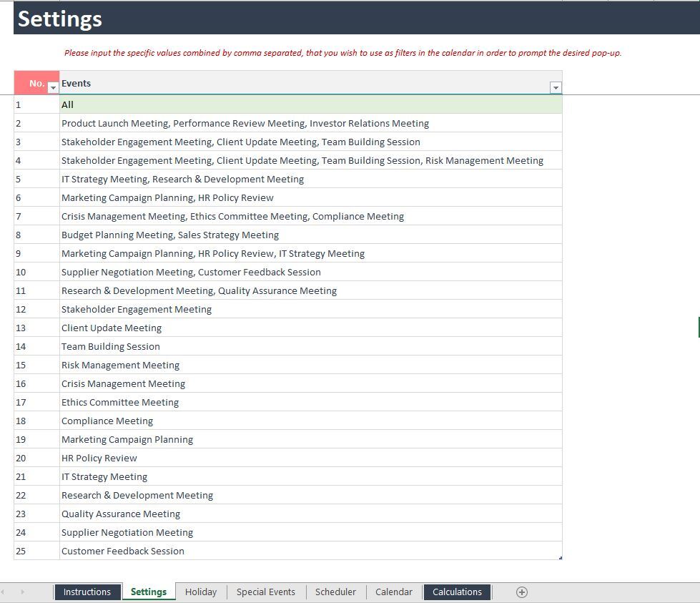The width and height of the screenshot is (700, 603).
Task: Click the sheet tabs scroll-right arrow
Action: pos(22,592)
